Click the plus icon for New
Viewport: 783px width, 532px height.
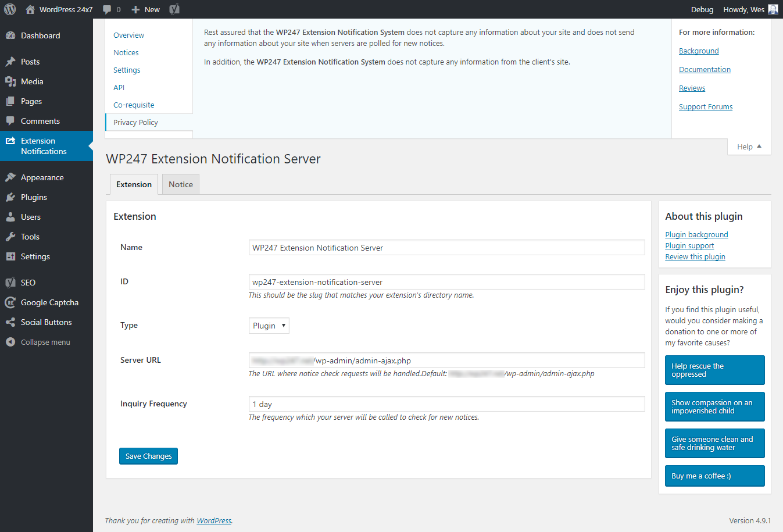tap(135, 9)
